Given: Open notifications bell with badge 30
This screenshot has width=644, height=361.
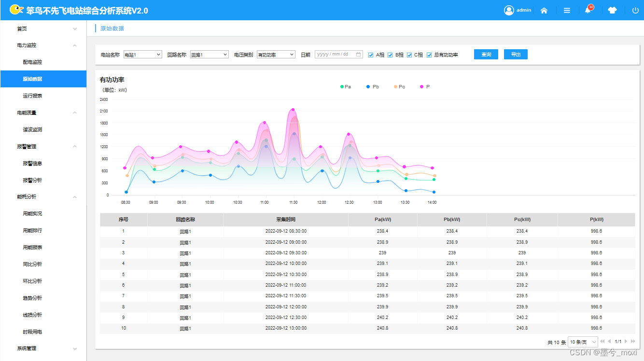Looking at the screenshot, I should tap(588, 10).
